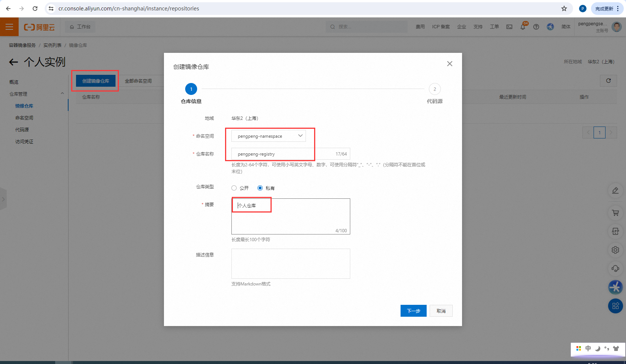Open the AI assistant icon in header
The image size is (626, 364).
coord(550,27)
